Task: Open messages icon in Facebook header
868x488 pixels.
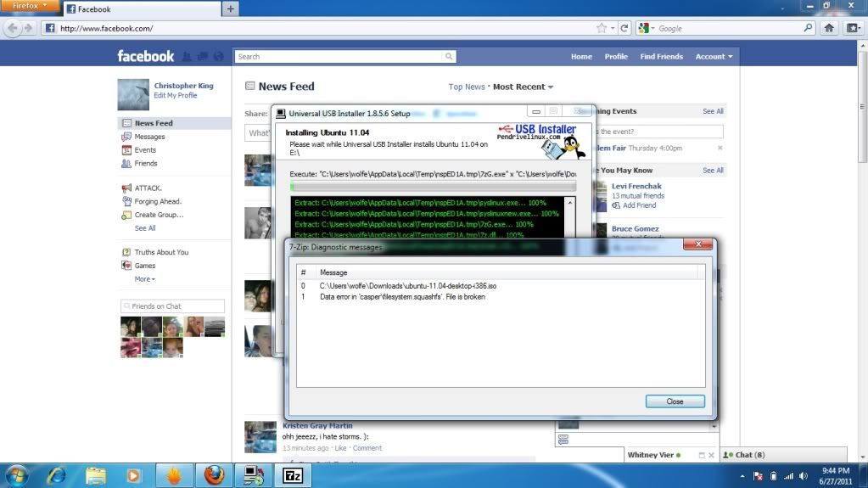Action: click(203, 57)
